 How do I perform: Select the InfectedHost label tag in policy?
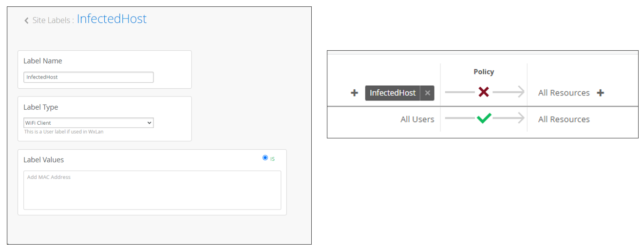point(393,93)
